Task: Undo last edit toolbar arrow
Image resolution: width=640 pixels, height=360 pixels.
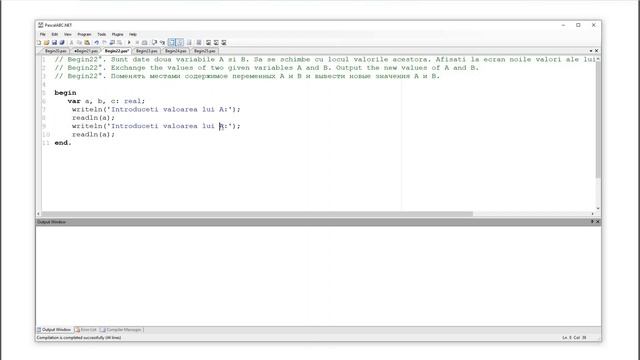Action: click(x=97, y=42)
